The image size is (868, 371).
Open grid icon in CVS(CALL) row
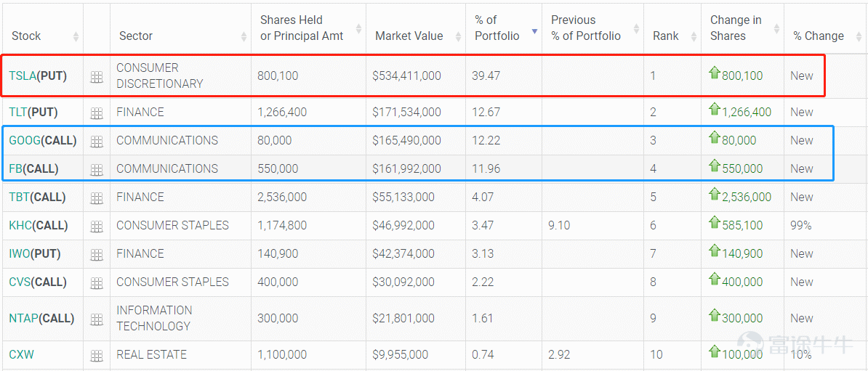pyautogui.click(x=96, y=282)
